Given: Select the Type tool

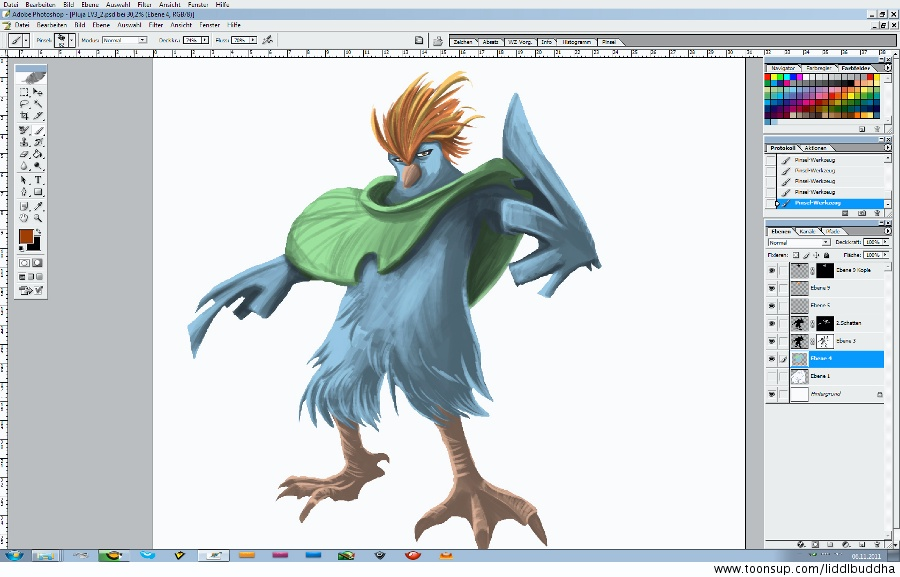Looking at the screenshot, I should point(38,180).
